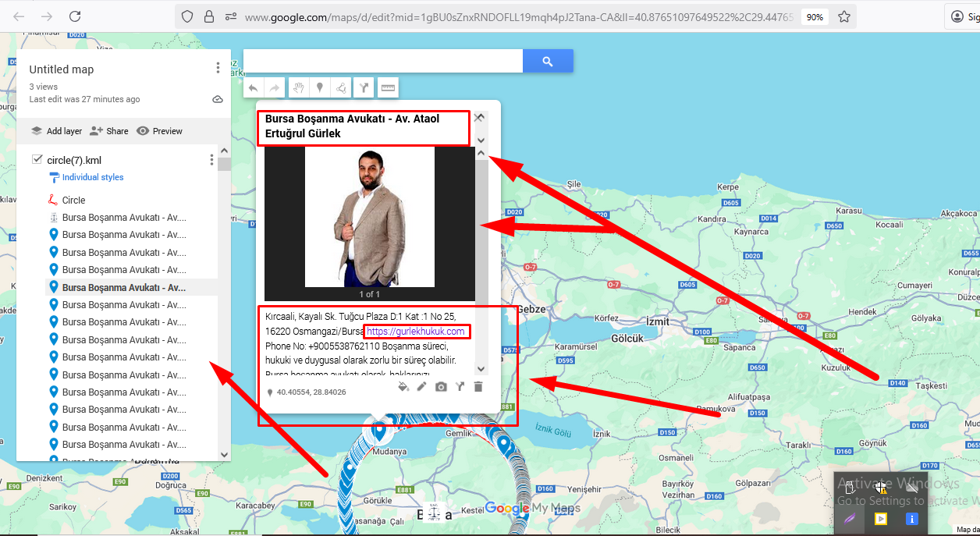
Task: Click the '3 views' text
Action: (44, 87)
